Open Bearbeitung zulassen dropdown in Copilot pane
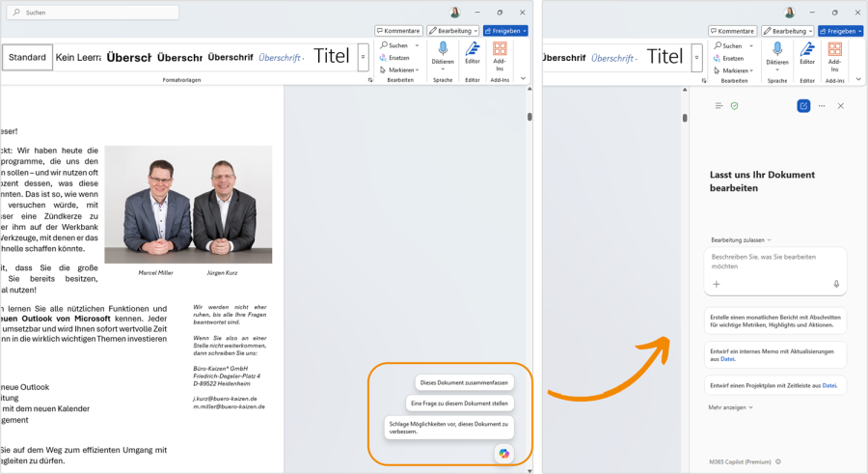The height and width of the screenshot is (474, 868). pyautogui.click(x=741, y=240)
